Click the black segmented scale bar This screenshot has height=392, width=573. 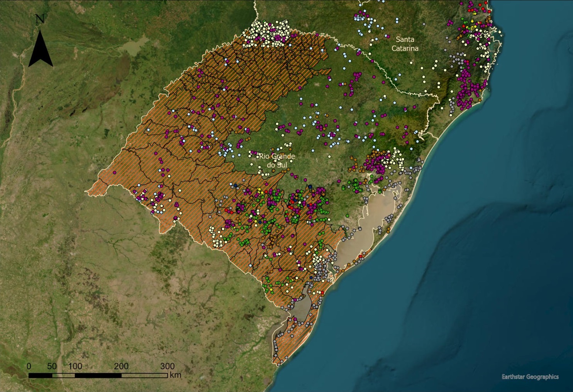coord(98,375)
